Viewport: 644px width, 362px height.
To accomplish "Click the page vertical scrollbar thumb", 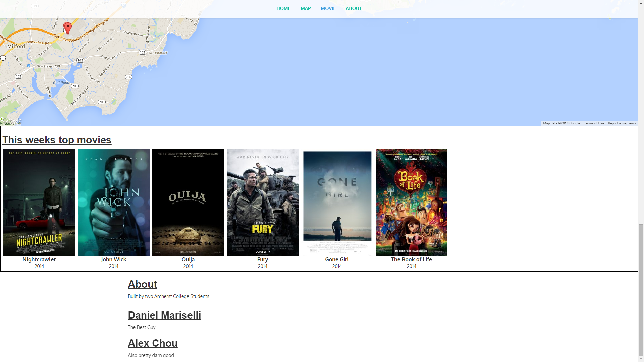I will point(641,290).
